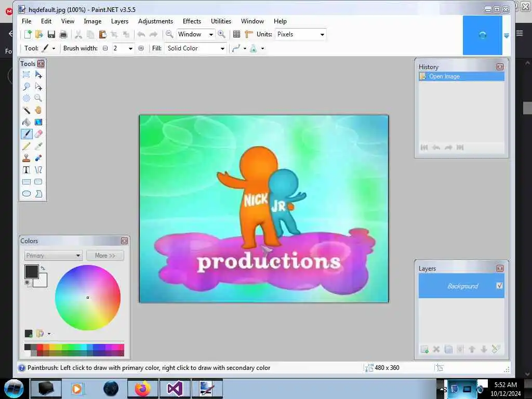The image size is (532, 399).
Task: Open the Image menu
Action: pos(92,21)
